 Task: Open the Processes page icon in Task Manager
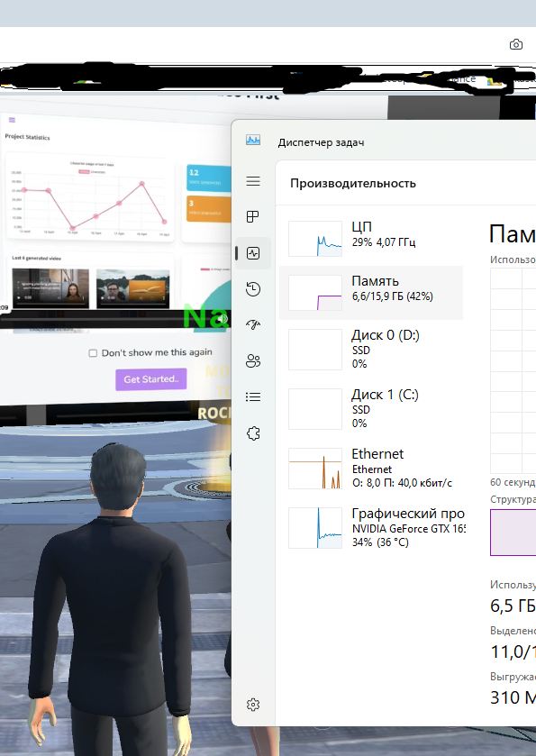click(x=253, y=217)
